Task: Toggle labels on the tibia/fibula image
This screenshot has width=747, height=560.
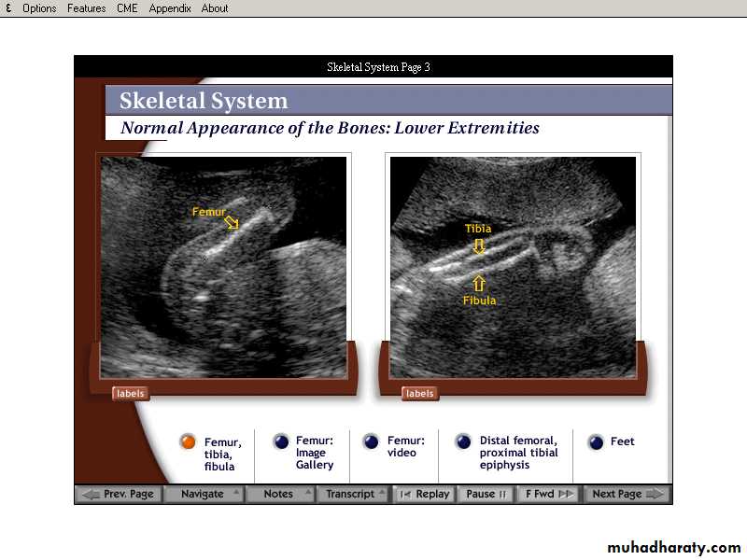Action: coord(419,393)
